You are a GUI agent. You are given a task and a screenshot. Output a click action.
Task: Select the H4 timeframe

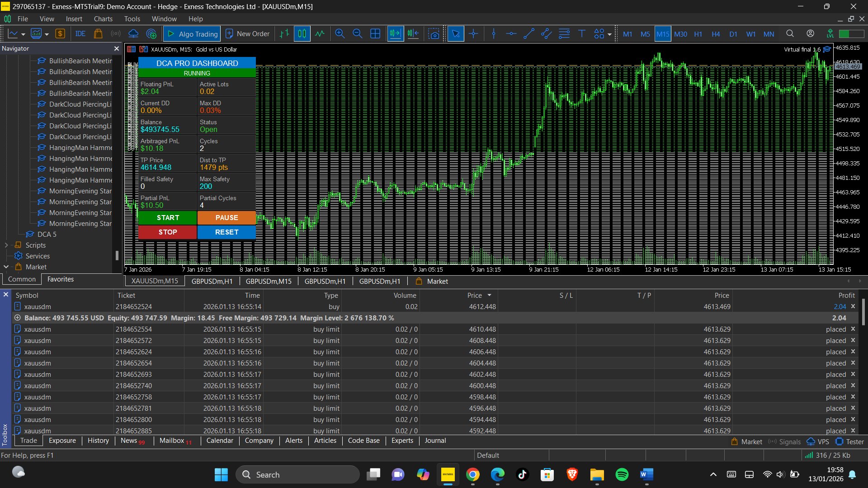click(716, 34)
